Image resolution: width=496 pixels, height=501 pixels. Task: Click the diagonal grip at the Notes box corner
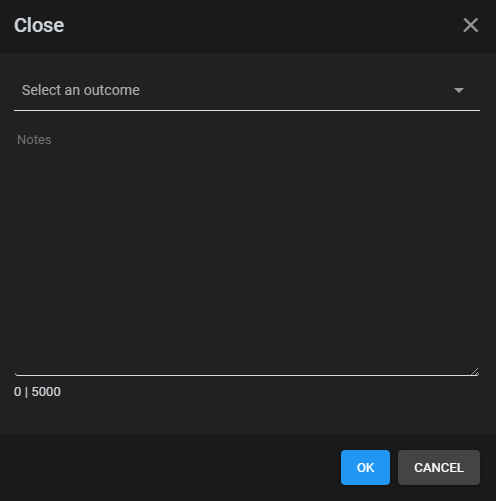(x=475, y=372)
